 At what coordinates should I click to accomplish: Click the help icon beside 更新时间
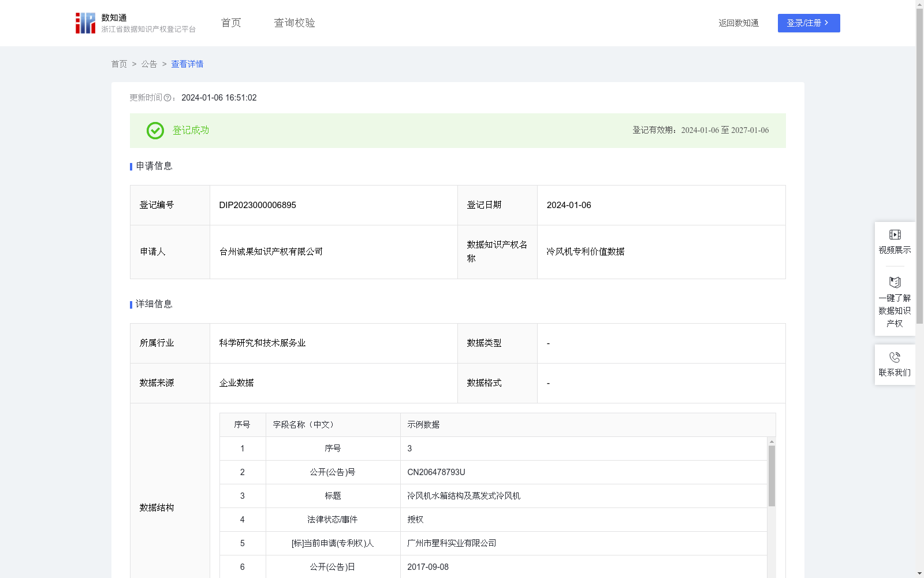click(167, 98)
